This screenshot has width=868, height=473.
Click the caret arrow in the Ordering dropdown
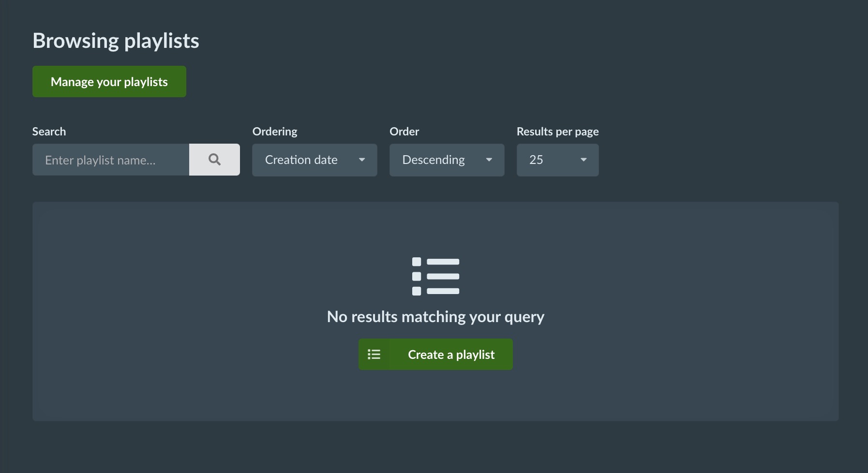click(362, 160)
